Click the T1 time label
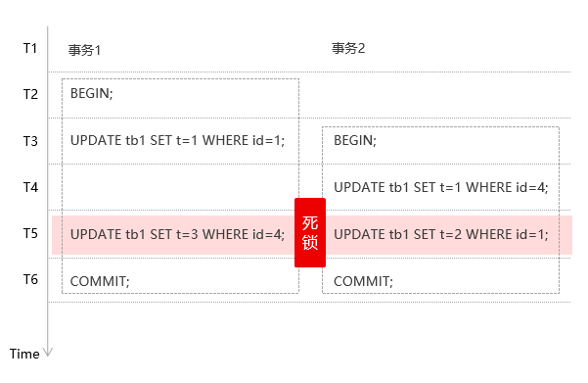The height and width of the screenshot is (383, 588). (30, 48)
